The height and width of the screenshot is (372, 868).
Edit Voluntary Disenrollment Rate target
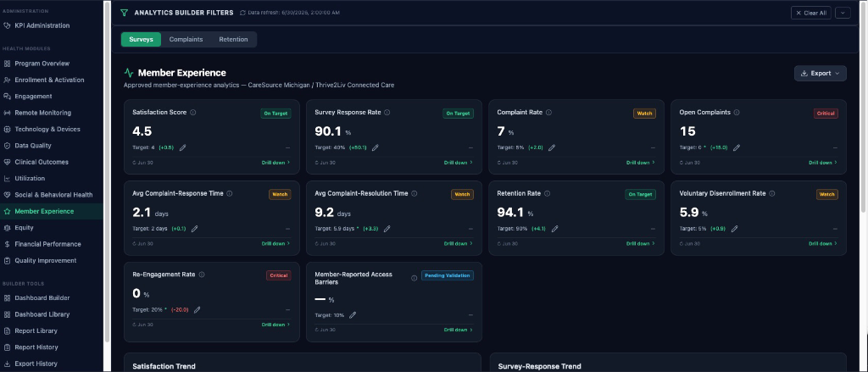(x=735, y=229)
